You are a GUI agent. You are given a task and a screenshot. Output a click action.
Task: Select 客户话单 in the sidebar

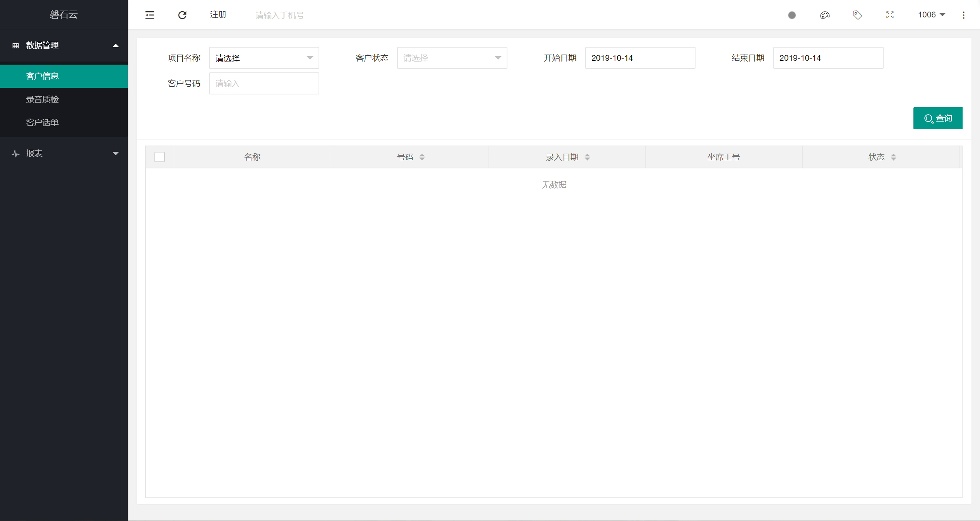42,122
